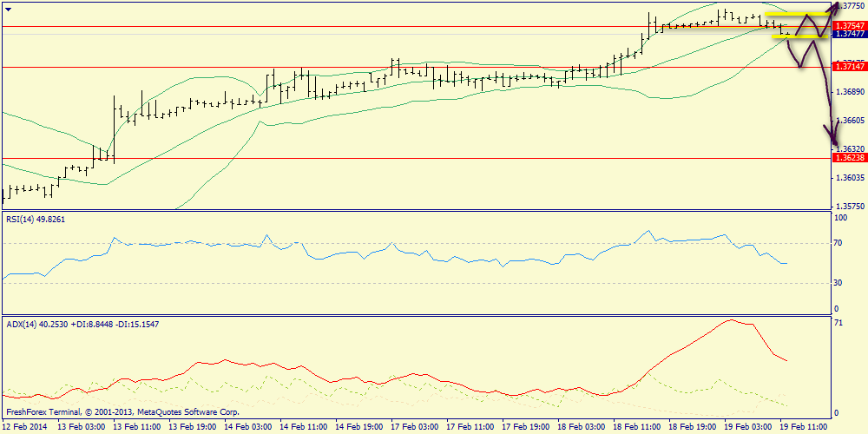This screenshot has width=868, height=434.
Task: Select the 1.35750 price axis value
Action: [x=852, y=207]
